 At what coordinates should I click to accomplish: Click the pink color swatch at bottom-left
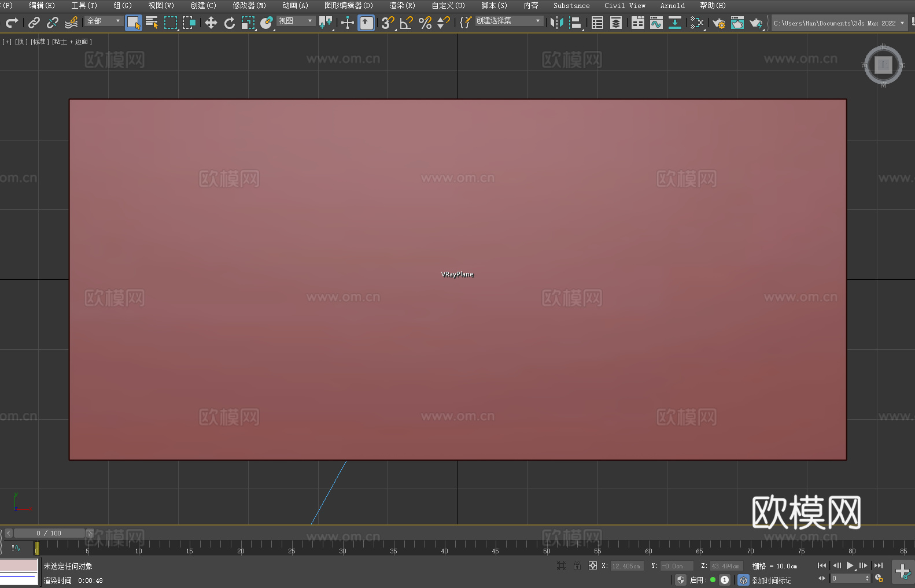[x=19, y=565]
